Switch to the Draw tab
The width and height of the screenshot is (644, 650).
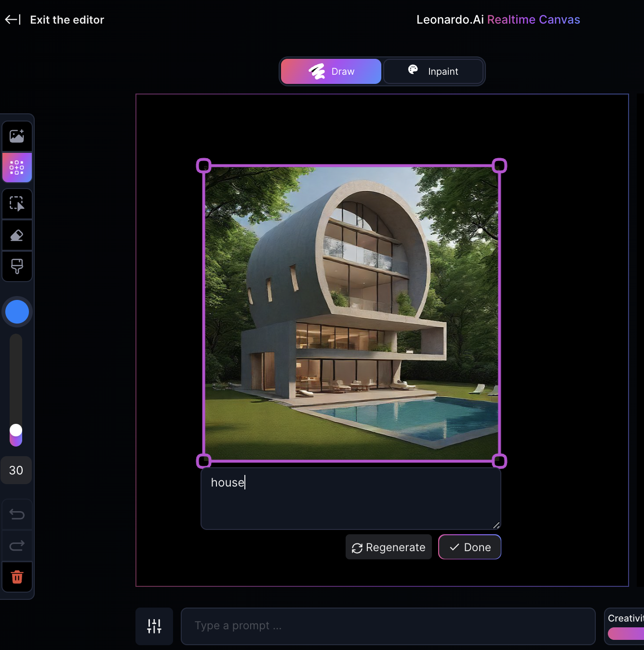coord(331,71)
